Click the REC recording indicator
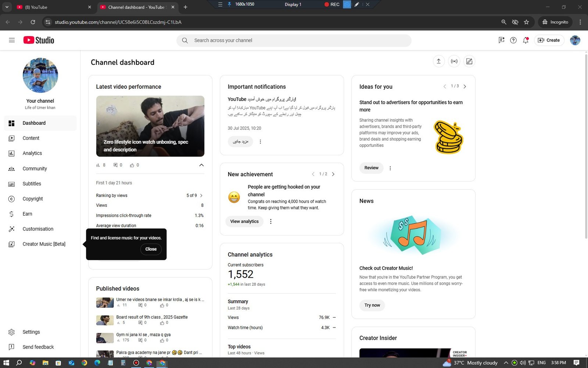This screenshot has width=588, height=368. point(332,4)
